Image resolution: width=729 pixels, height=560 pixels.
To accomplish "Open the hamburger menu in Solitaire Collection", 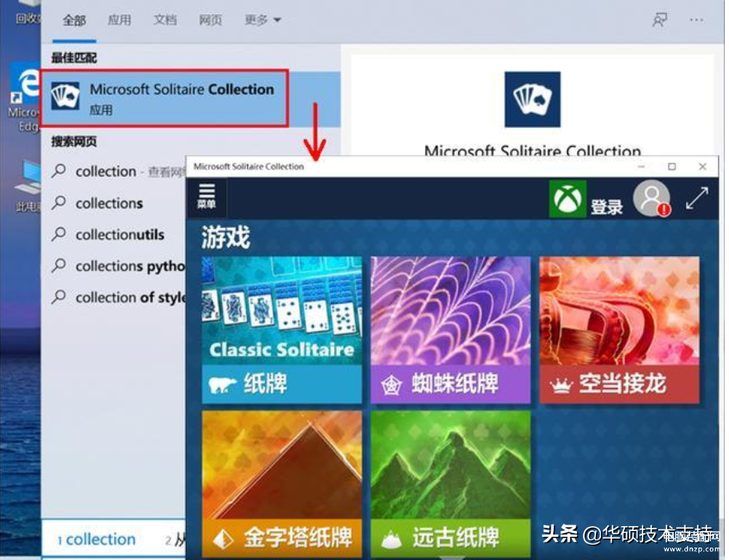I will click(206, 197).
